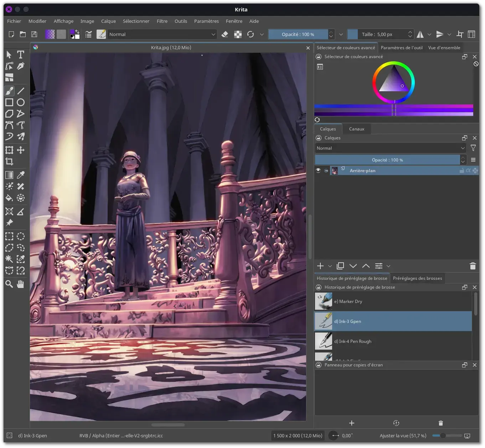Adjust the toolbar Opacité slider

pyautogui.click(x=298, y=34)
